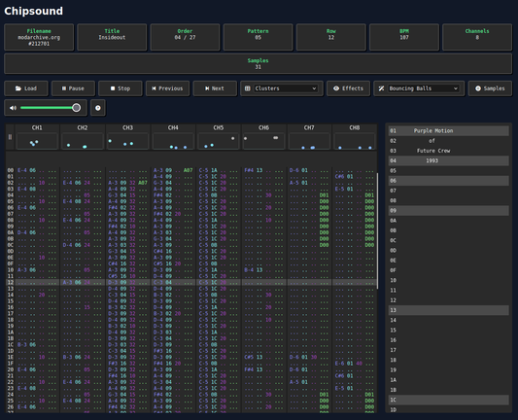Click the CH6 bouncing balls visualizer

(263, 141)
